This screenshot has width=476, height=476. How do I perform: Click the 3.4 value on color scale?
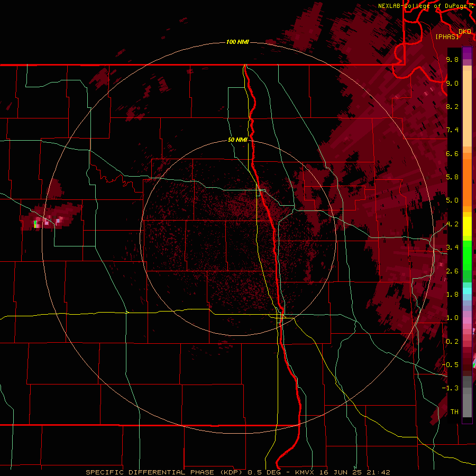coord(452,248)
